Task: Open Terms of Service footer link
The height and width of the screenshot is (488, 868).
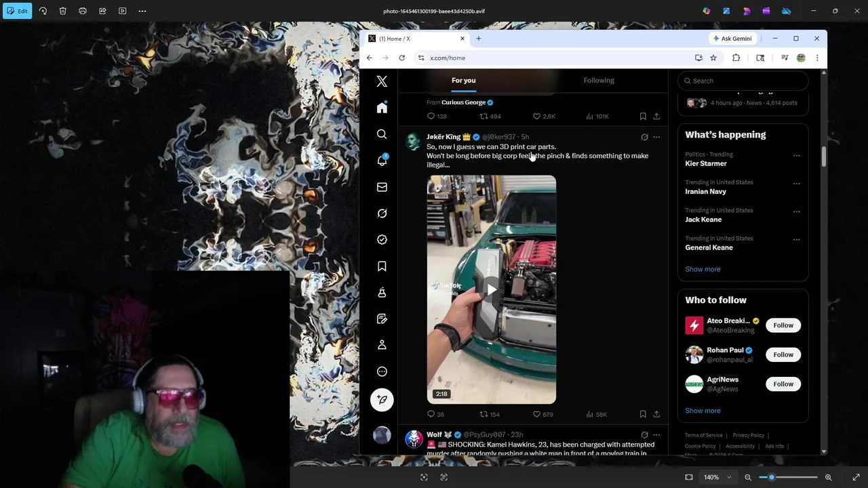Action: [x=703, y=435]
